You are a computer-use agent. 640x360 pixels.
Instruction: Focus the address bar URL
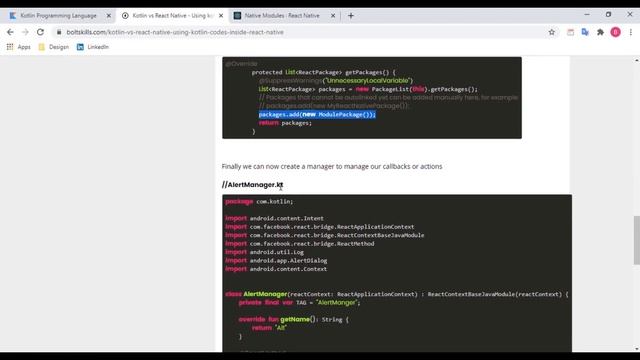pos(175,32)
